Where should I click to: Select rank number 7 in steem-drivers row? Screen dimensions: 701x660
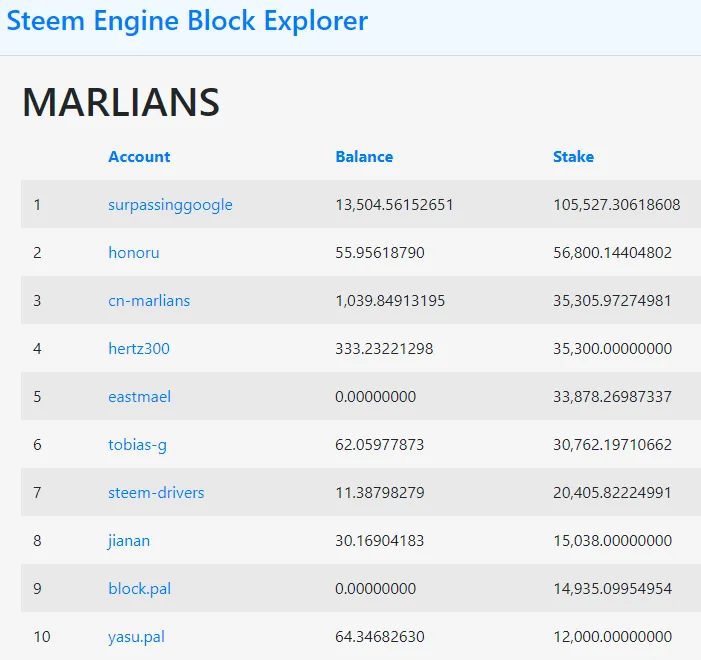point(37,493)
